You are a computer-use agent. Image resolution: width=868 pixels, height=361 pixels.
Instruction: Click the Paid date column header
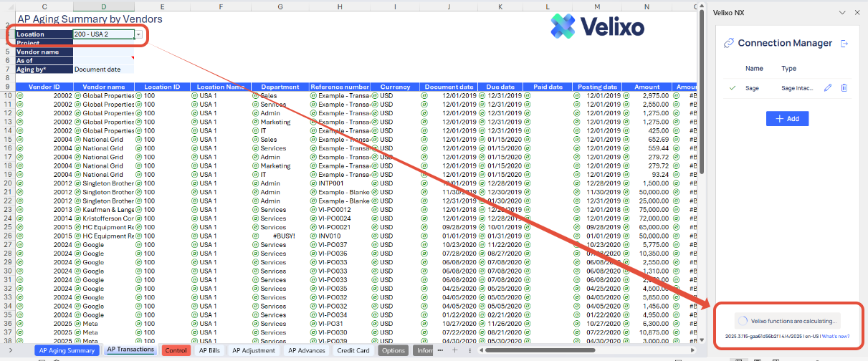click(x=548, y=87)
